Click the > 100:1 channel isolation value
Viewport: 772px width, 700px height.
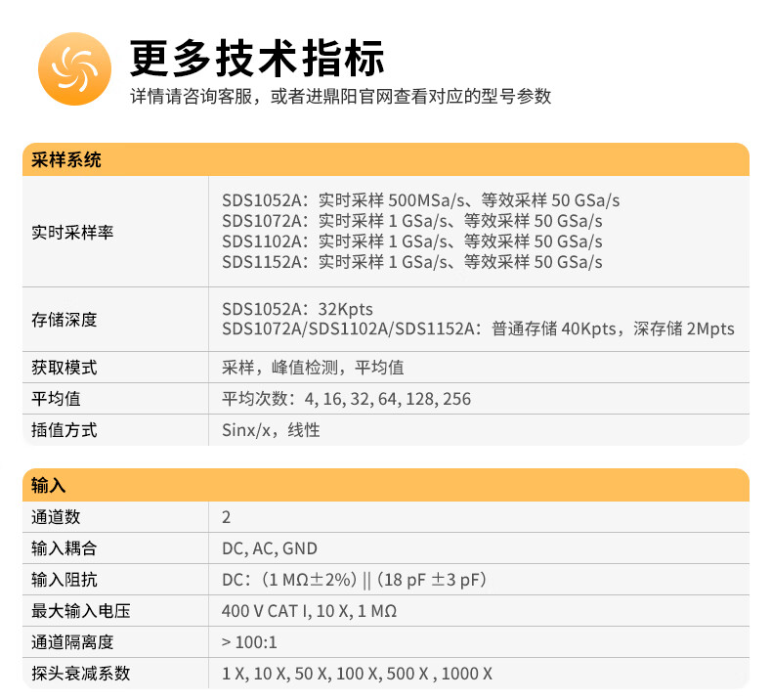point(250,642)
